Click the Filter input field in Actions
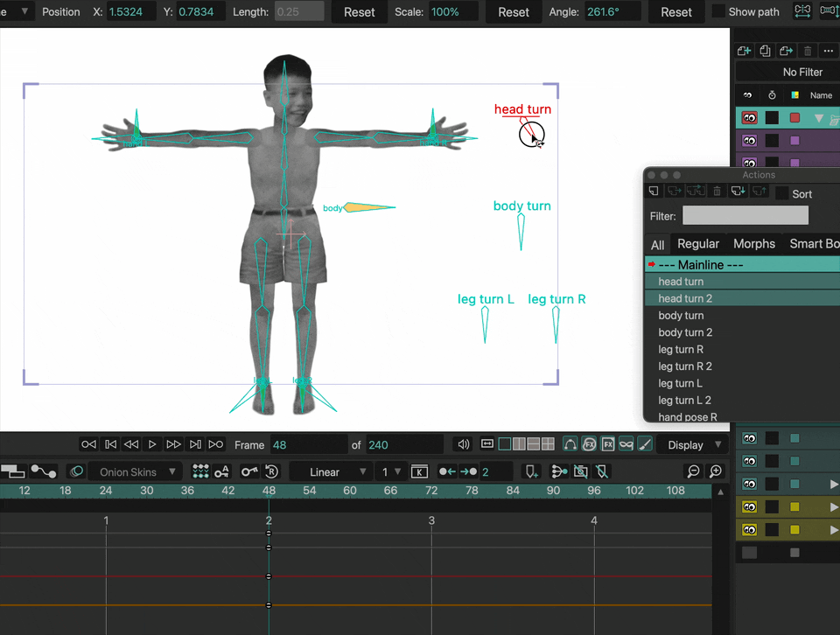 [745, 216]
